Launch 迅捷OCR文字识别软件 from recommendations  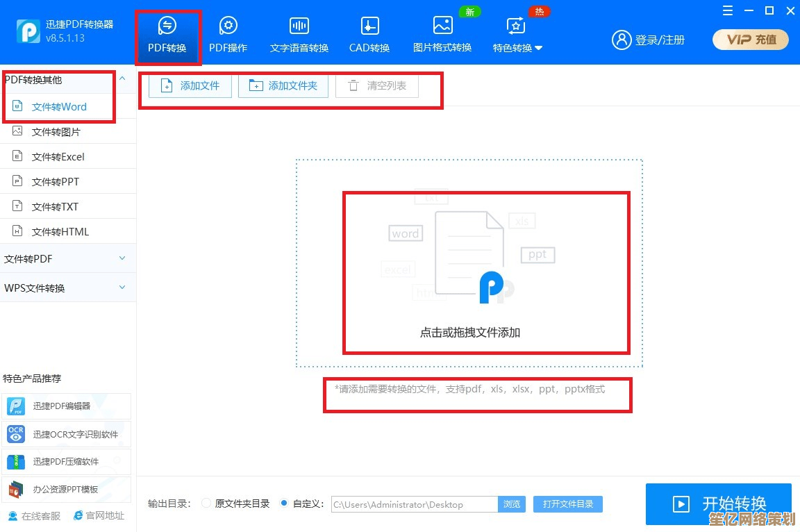pyautogui.click(x=16, y=434)
